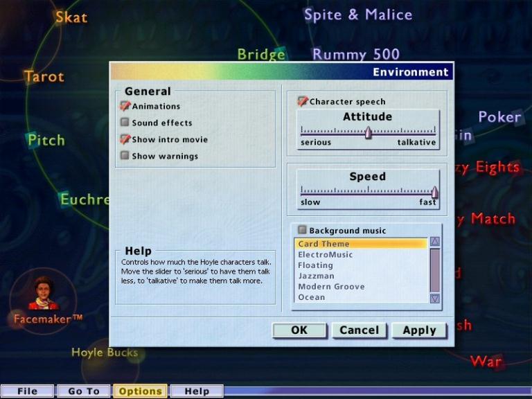This screenshot has height=399, width=532.
Task: Click the Attitude slider handle
Action: point(368,132)
